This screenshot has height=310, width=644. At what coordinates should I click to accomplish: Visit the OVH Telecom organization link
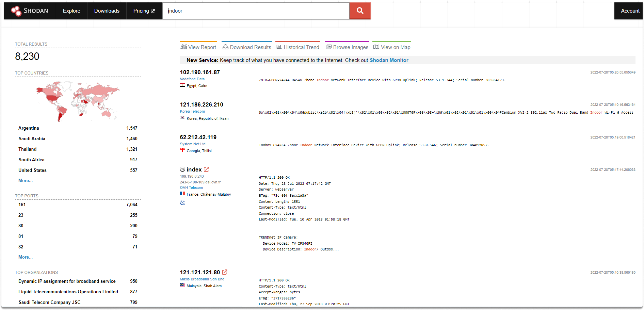(191, 187)
